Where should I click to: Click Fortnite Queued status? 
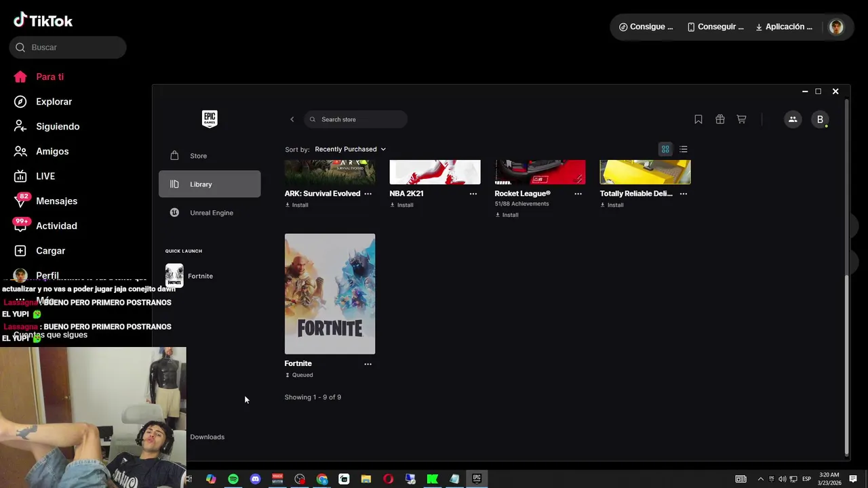tap(299, 375)
